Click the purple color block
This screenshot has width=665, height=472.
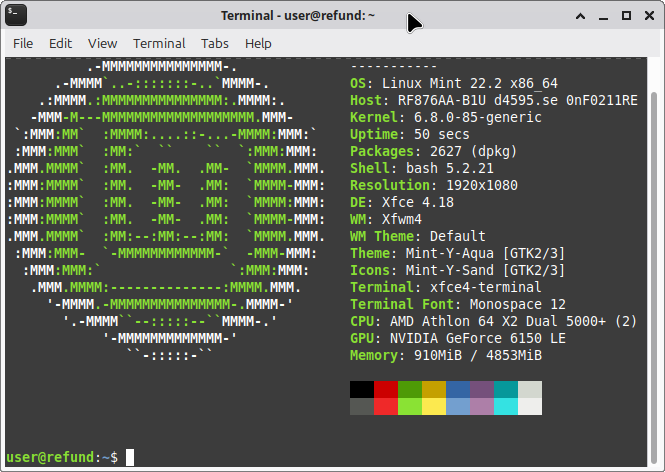(482, 389)
